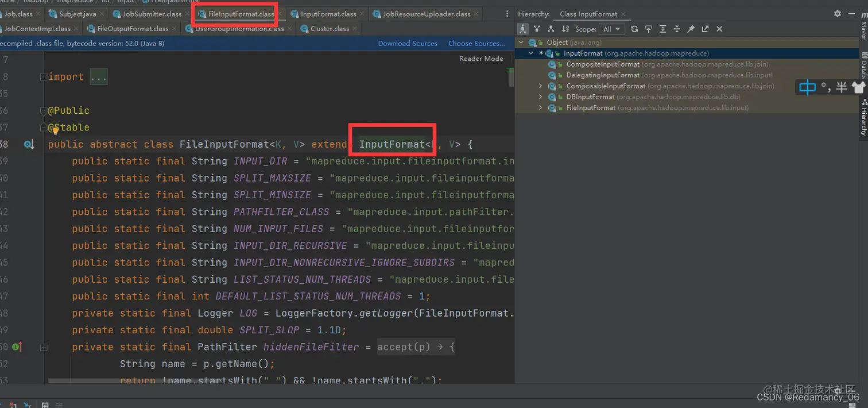Open the Scope dropdown set to All
The width and height of the screenshot is (868, 408).
(x=611, y=29)
